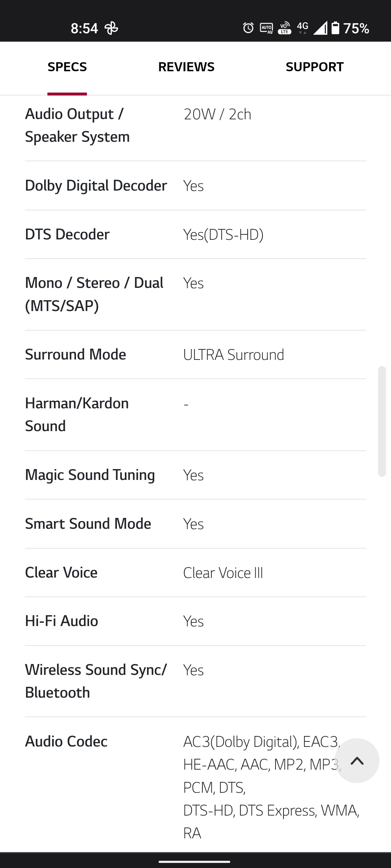Select the SPECS tab
This screenshot has height=868, width=391.
[x=67, y=67]
